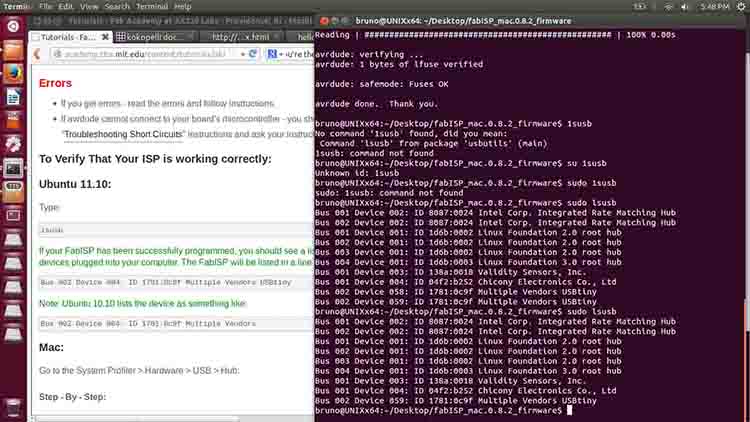Screen dimensions: 750x422
Task: Switch to the Tutorials Firefox tab
Action: coord(71,37)
